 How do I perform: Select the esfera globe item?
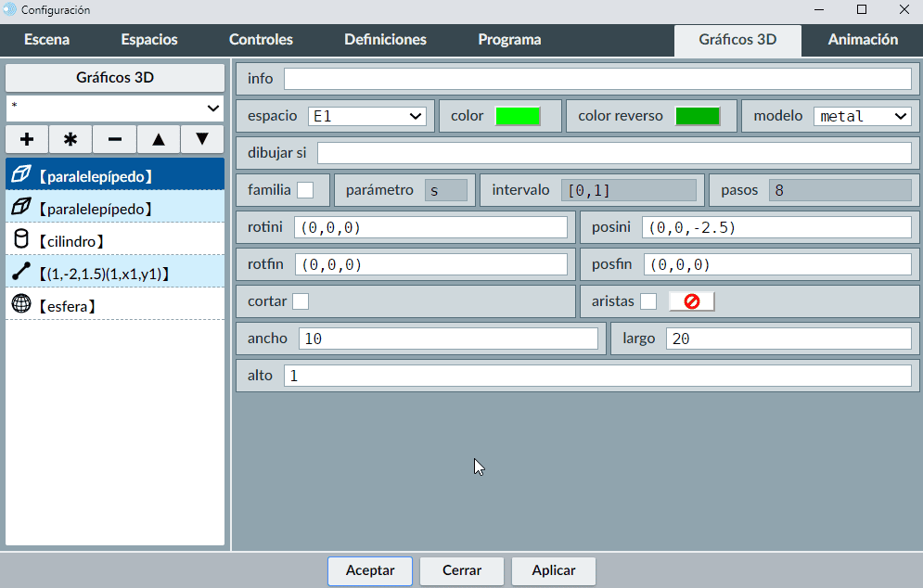pyautogui.click(x=115, y=304)
